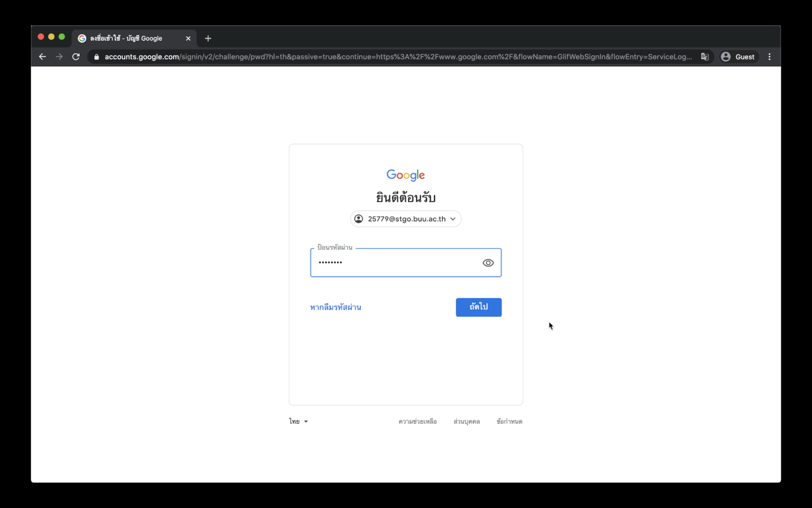Open ส่วนบุคคล privacy link
Screen dimensions: 812x508
[466, 421]
